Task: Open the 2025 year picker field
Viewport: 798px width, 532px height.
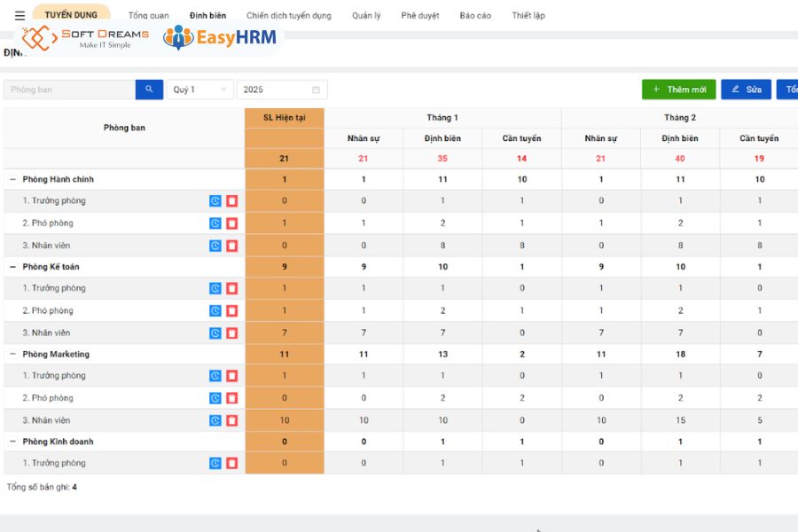Action: (282, 90)
